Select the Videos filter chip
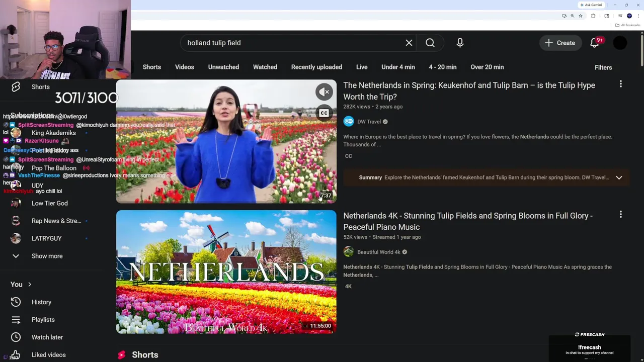Viewport: 644px width, 362px height. (185, 67)
